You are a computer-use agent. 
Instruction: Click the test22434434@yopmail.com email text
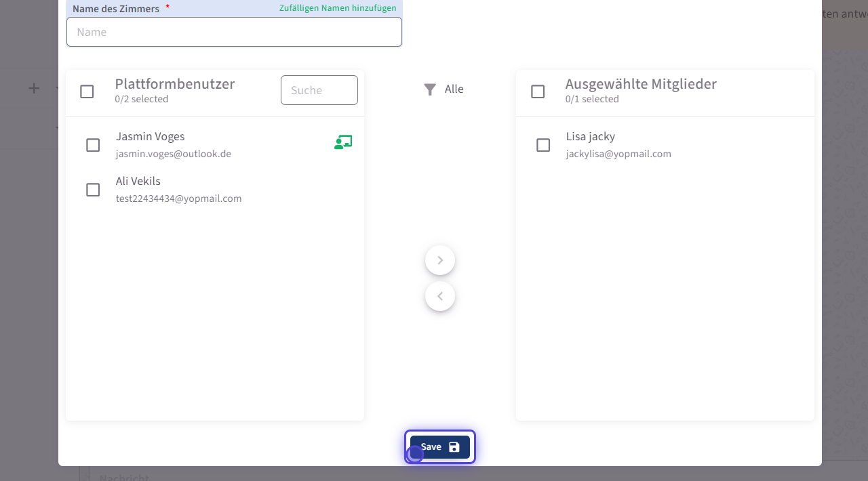pos(179,199)
